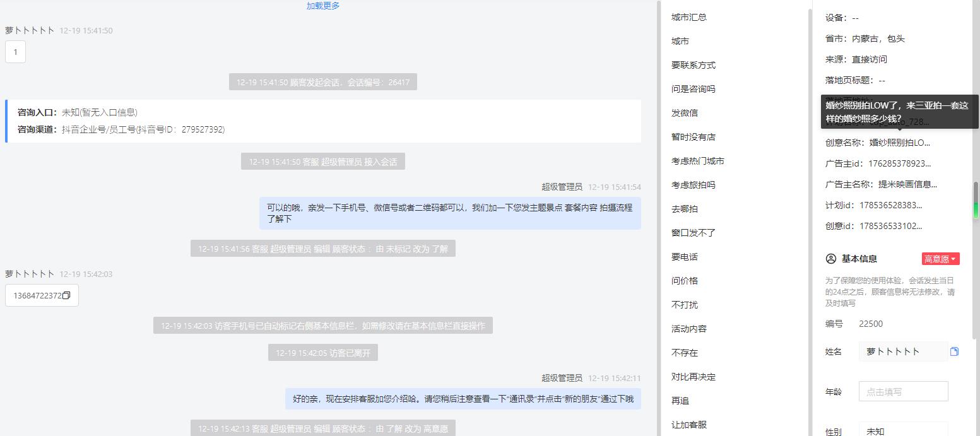Select quick reply 城市汇总
The width and height of the screenshot is (980, 436).
689,17
